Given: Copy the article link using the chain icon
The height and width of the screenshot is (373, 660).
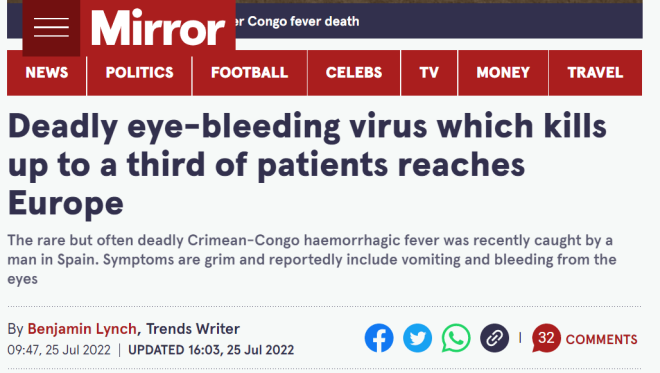Looking at the screenshot, I should [495, 338].
